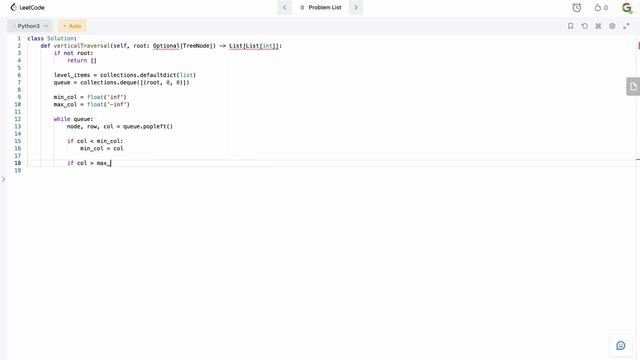Image resolution: width=640 pixels, height=360 pixels.
Task: Click on the 'verticalTraversal' function name
Action: point(82,46)
